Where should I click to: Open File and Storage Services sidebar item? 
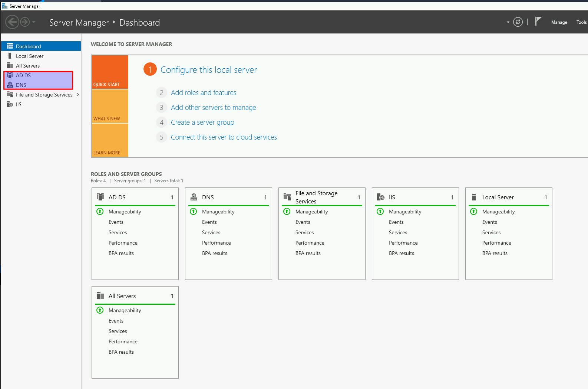41,95
